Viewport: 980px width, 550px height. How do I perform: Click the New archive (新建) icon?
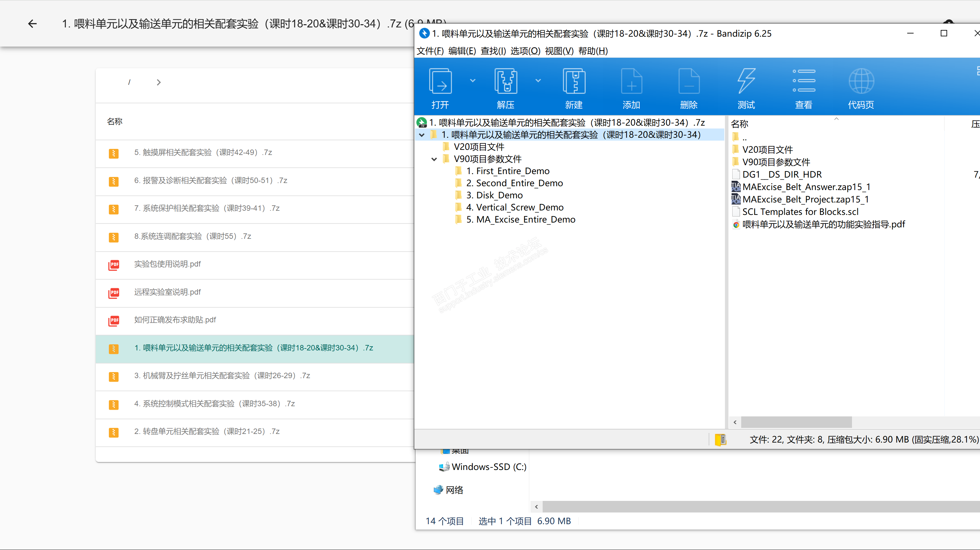574,81
